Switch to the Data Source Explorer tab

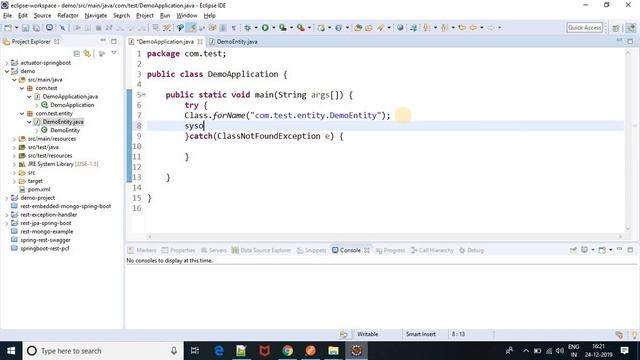pyautogui.click(x=261, y=250)
